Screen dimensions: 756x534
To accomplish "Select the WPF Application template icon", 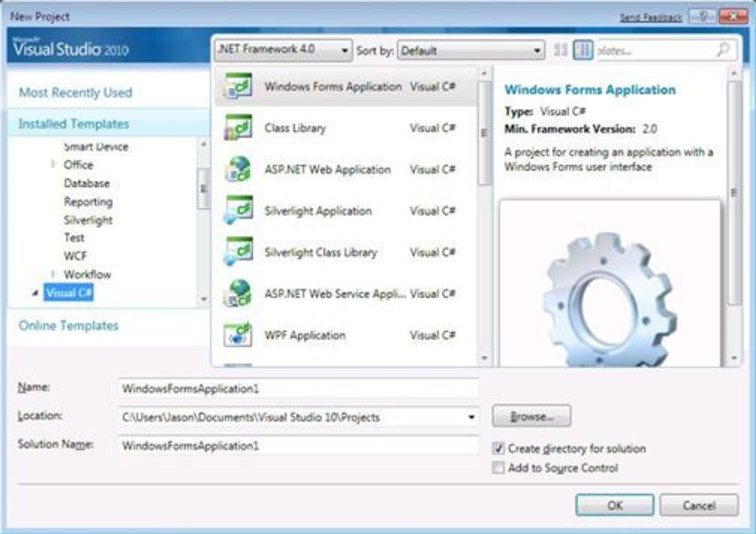I will tap(238, 335).
